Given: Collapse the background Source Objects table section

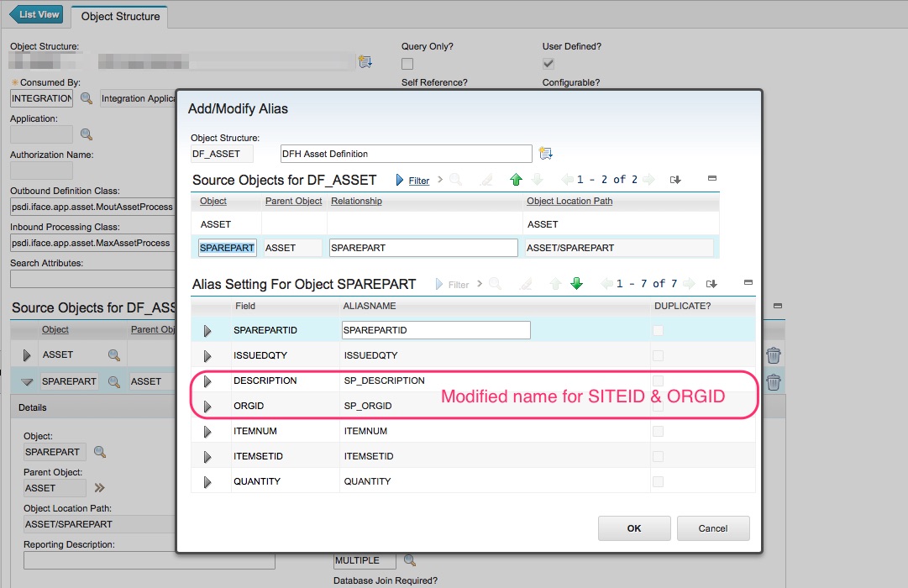Looking at the screenshot, I should pos(778,306).
